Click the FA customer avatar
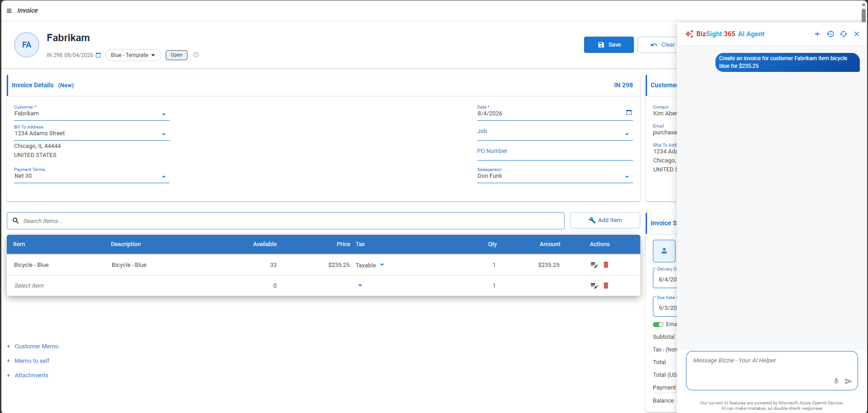The height and width of the screenshot is (413, 868). pos(27,45)
